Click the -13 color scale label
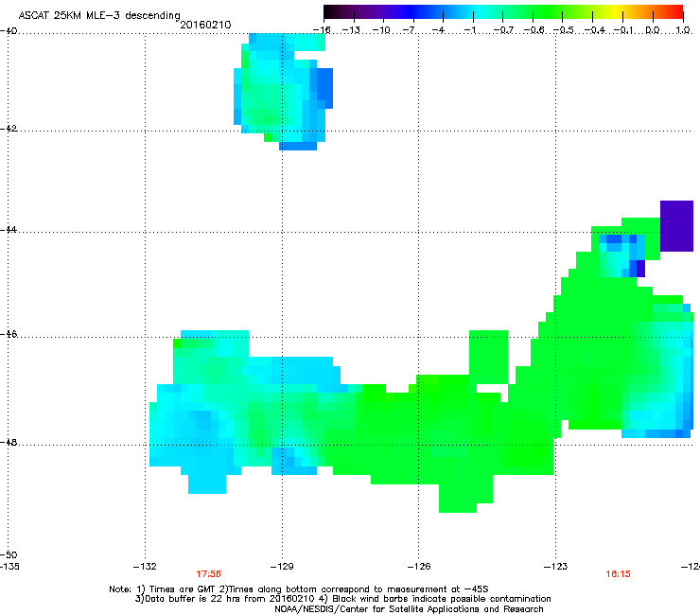700x615 pixels. pyautogui.click(x=351, y=30)
